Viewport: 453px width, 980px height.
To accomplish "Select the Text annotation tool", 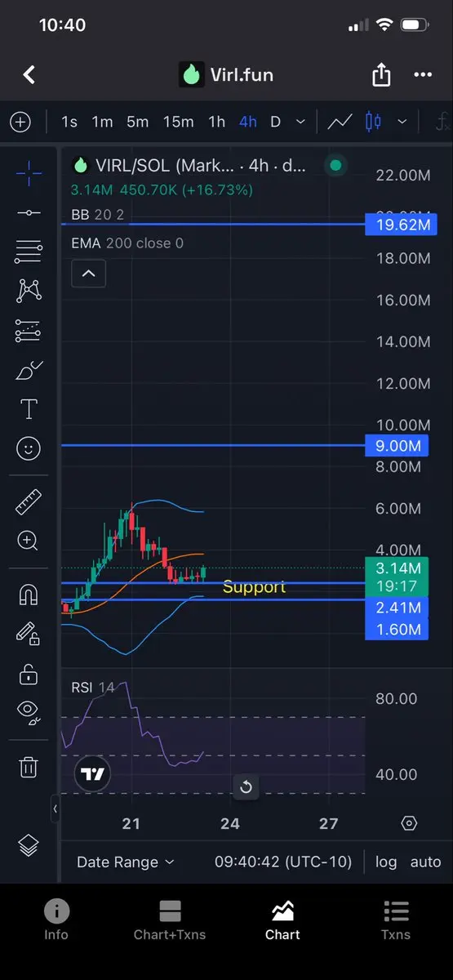I will pos(29,409).
